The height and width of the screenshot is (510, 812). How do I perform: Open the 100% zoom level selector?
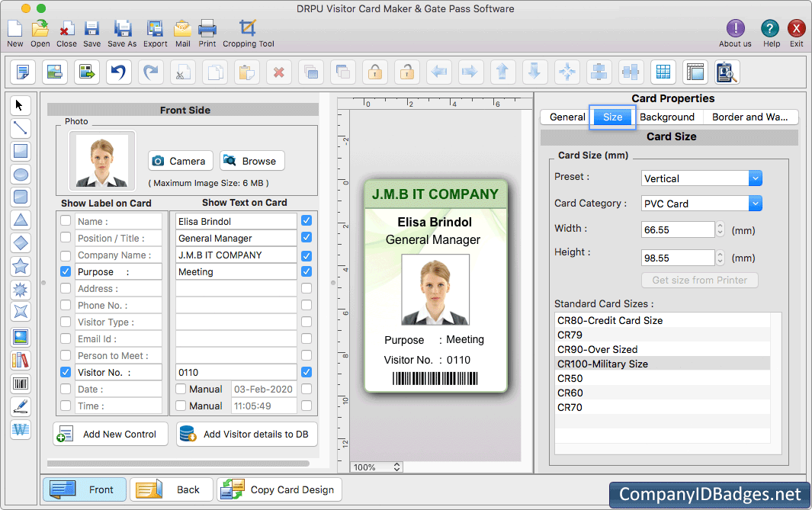click(x=377, y=467)
